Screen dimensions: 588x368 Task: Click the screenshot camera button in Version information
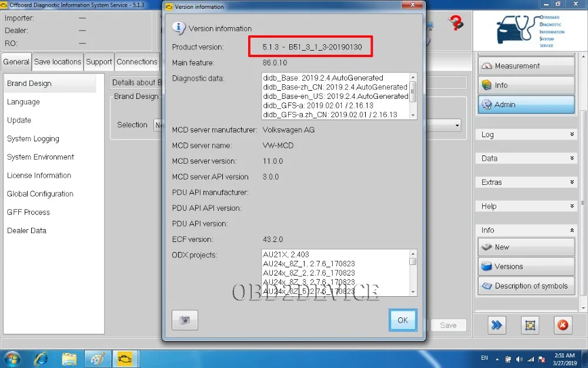pyautogui.click(x=185, y=320)
